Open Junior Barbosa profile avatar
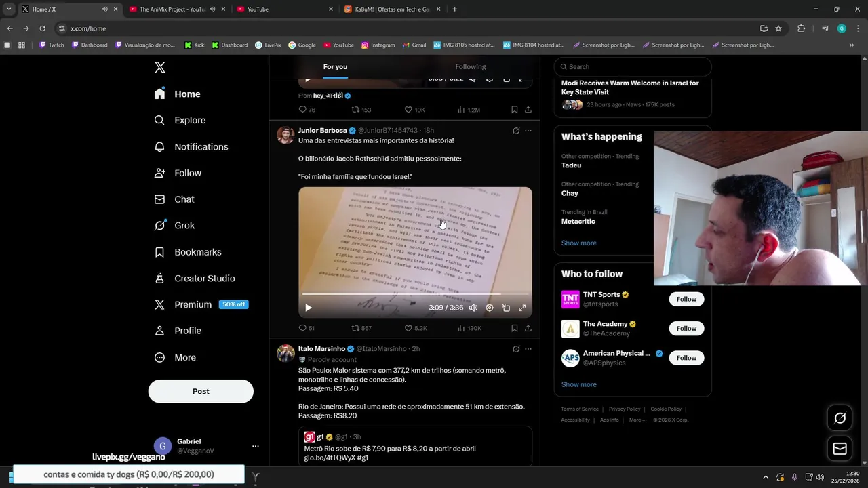Image resolution: width=868 pixels, height=488 pixels. (285, 135)
